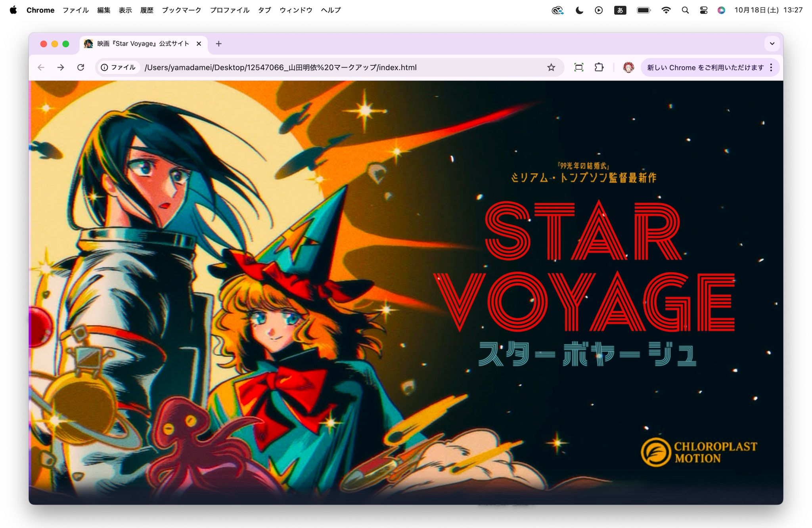Reload the current page
The width and height of the screenshot is (812, 528).
pos(80,67)
